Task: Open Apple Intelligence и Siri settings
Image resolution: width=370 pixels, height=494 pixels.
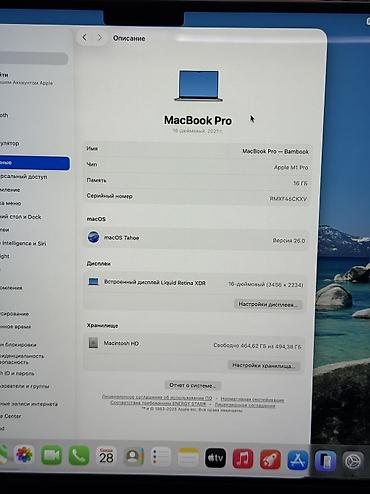Action: pyautogui.click(x=23, y=243)
